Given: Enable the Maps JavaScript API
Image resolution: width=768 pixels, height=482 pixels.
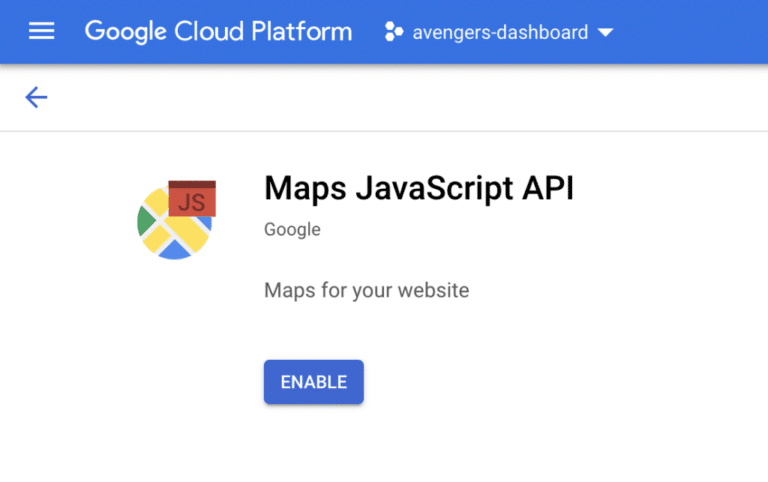Looking at the screenshot, I should [x=313, y=382].
